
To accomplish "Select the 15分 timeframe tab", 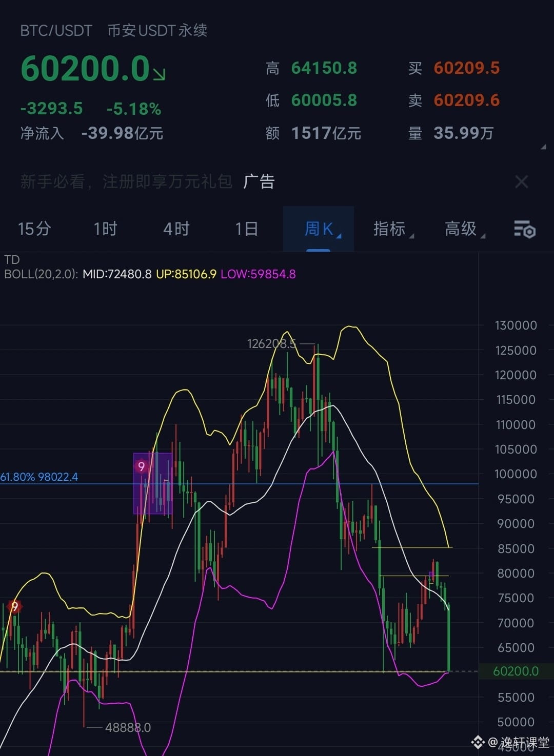I will pyautogui.click(x=34, y=229).
